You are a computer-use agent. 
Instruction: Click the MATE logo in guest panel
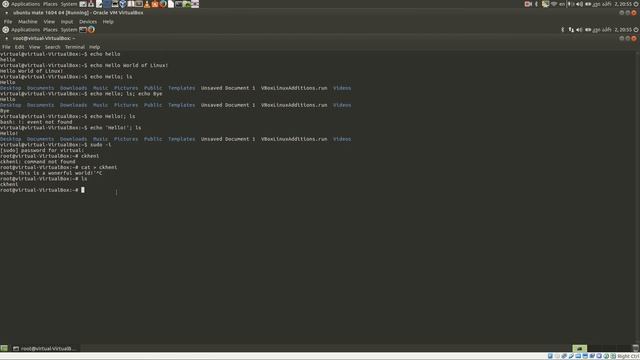(x=6, y=30)
